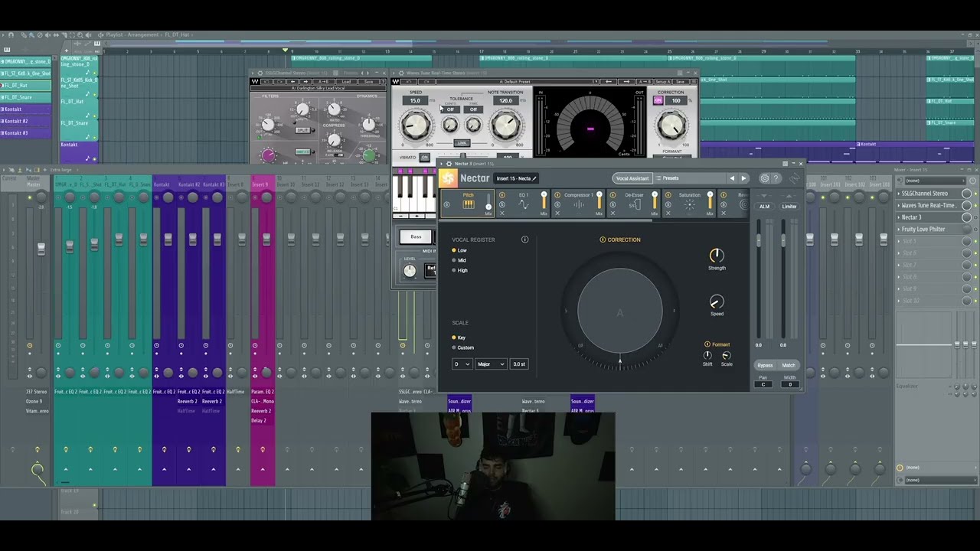Remove the Compressor 1 module with X
980x551 pixels.
(x=557, y=214)
